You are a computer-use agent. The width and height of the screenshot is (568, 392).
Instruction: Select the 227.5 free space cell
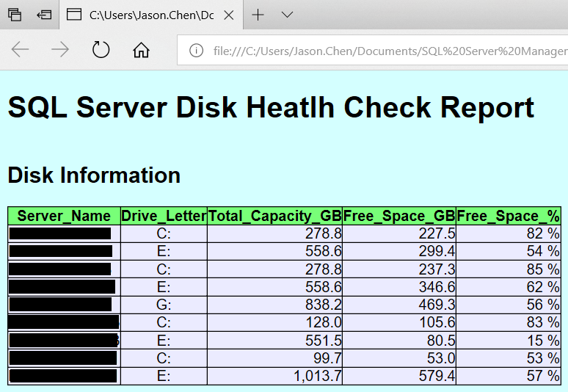click(x=399, y=233)
